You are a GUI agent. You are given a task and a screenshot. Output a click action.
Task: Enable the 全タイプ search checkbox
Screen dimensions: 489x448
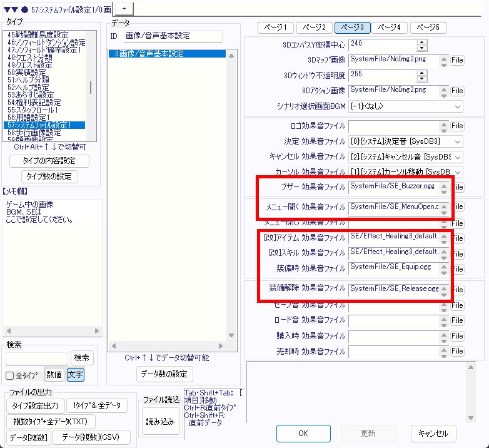click(x=10, y=375)
